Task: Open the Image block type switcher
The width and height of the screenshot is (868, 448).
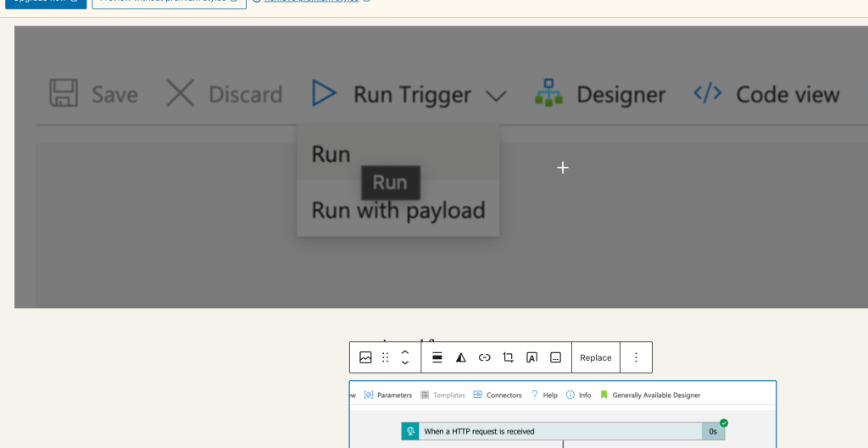Action: 365,358
